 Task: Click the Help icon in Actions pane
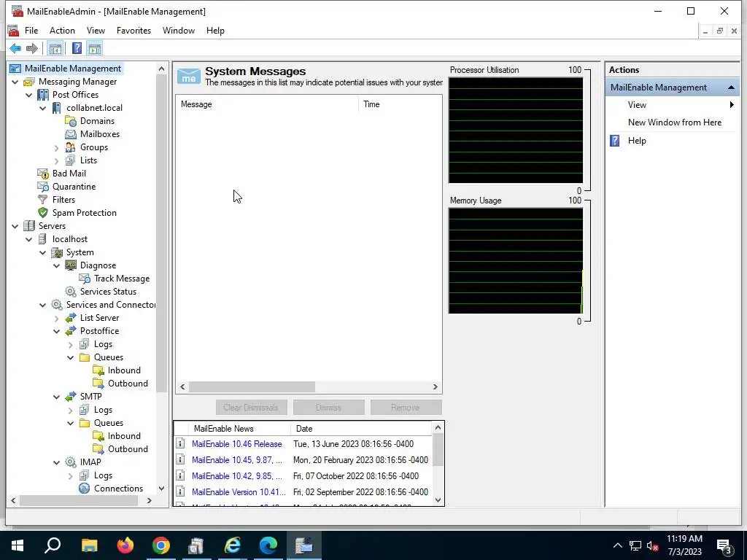tap(615, 141)
